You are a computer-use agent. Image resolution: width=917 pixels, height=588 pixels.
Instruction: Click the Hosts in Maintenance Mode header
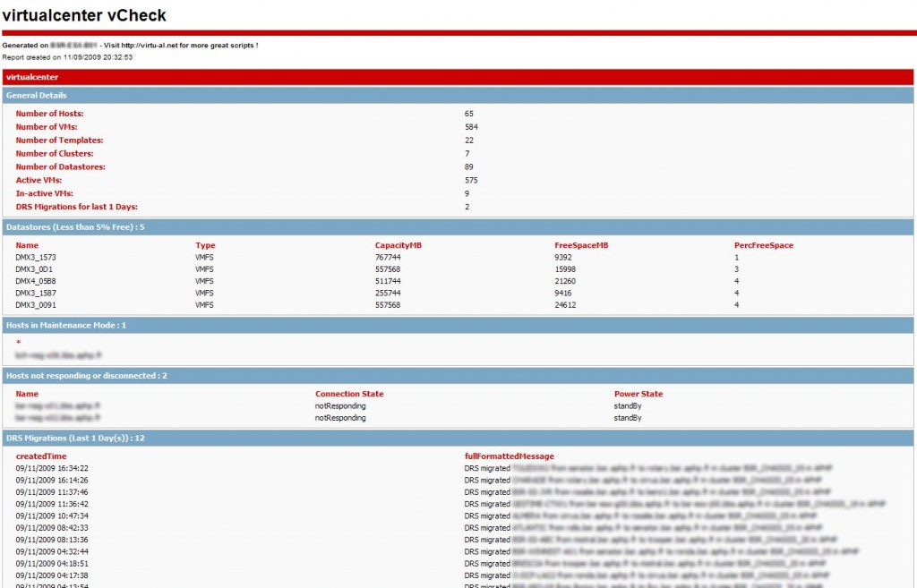tap(458, 325)
